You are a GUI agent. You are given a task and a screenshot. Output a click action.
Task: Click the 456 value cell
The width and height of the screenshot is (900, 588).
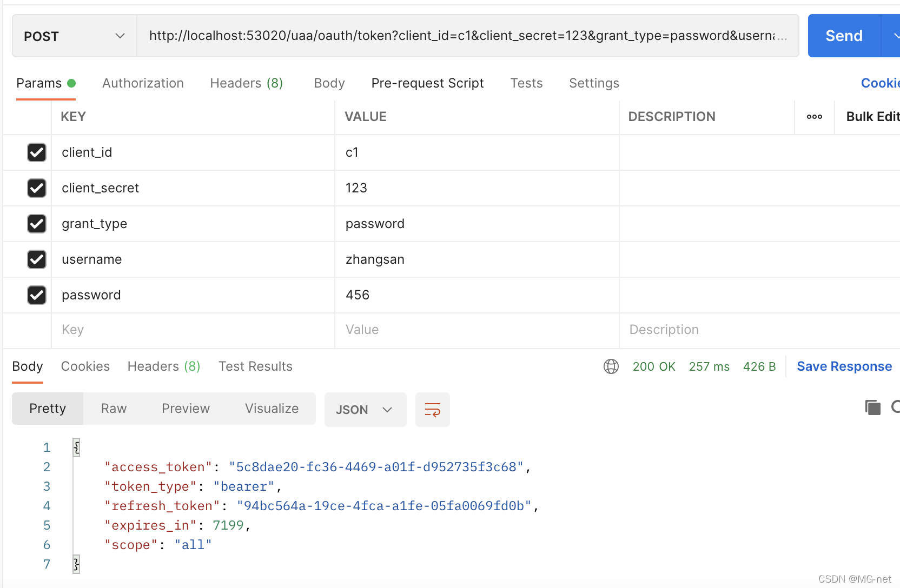[477, 295]
